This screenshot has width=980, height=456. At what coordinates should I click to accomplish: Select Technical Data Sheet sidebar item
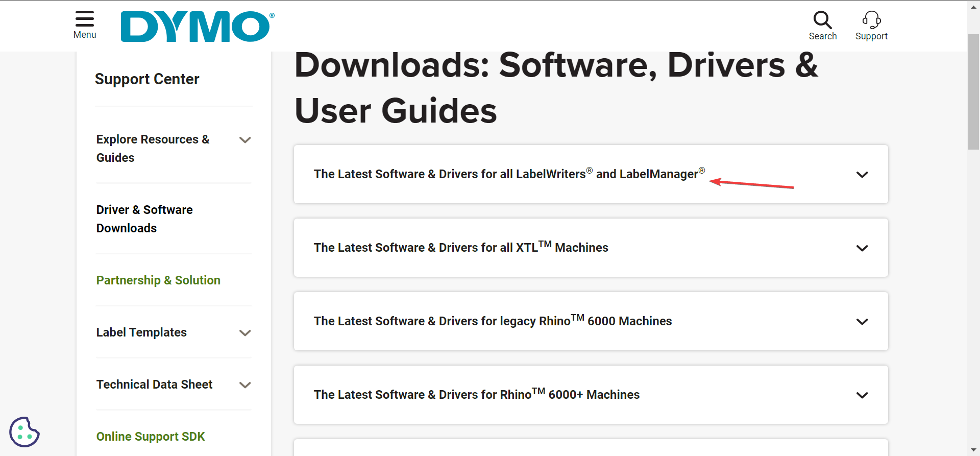tap(154, 385)
